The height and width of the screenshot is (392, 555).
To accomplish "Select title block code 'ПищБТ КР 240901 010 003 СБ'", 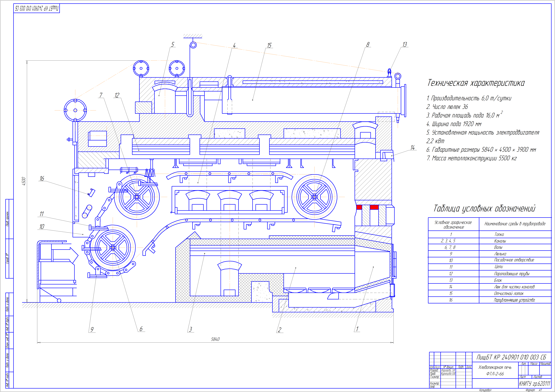I will [x=511, y=357].
